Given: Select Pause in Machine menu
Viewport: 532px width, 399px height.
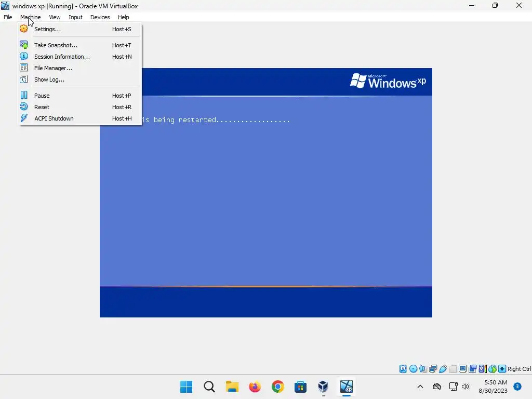Looking at the screenshot, I should coord(79,96).
